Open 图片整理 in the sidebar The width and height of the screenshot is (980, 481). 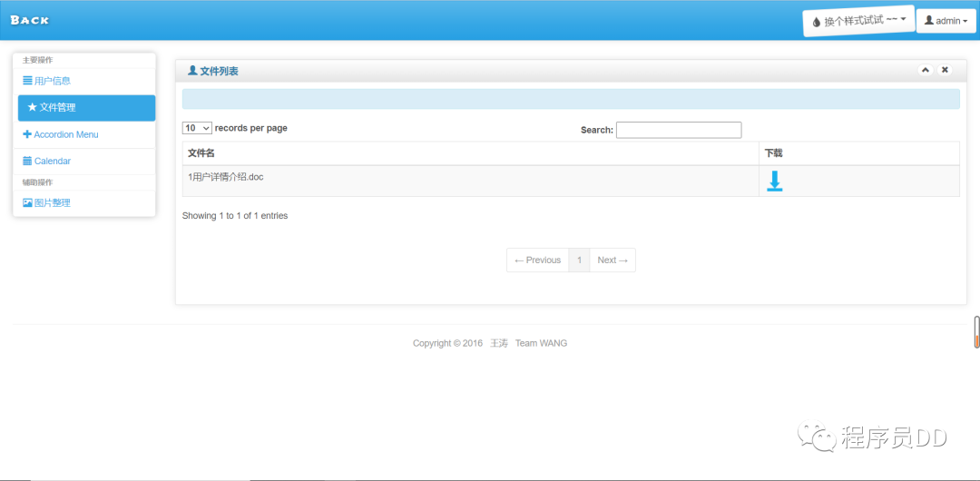coord(84,202)
